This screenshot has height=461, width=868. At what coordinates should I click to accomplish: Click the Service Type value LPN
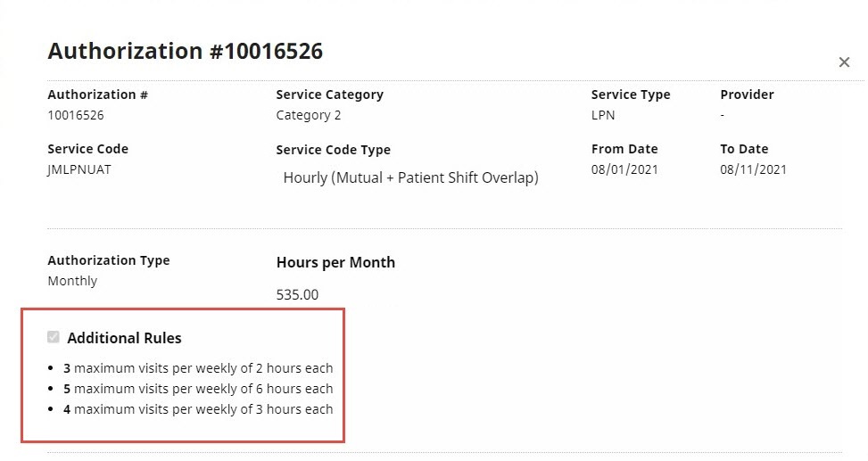[603, 115]
